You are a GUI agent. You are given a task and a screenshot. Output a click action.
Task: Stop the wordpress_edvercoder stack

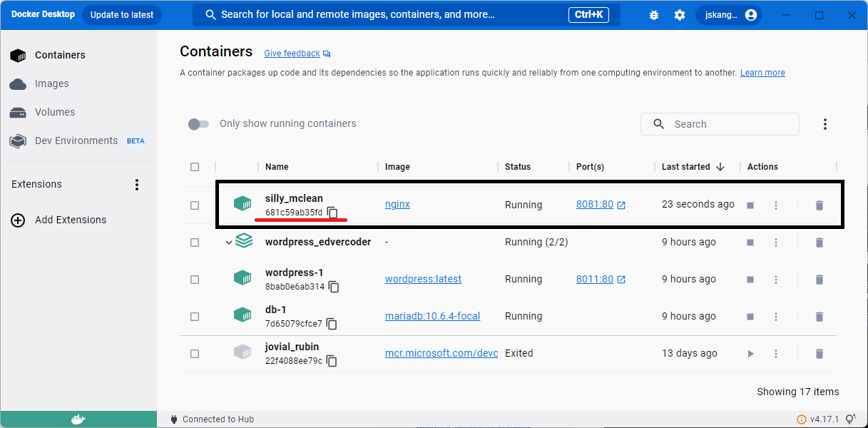750,243
